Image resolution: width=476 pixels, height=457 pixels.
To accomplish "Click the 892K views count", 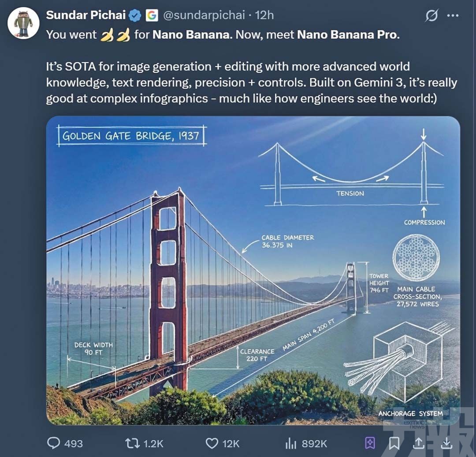I will pos(314,443).
